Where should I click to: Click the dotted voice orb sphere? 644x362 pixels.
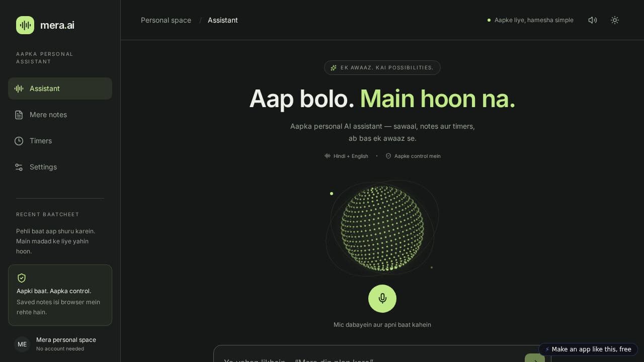tap(382, 228)
